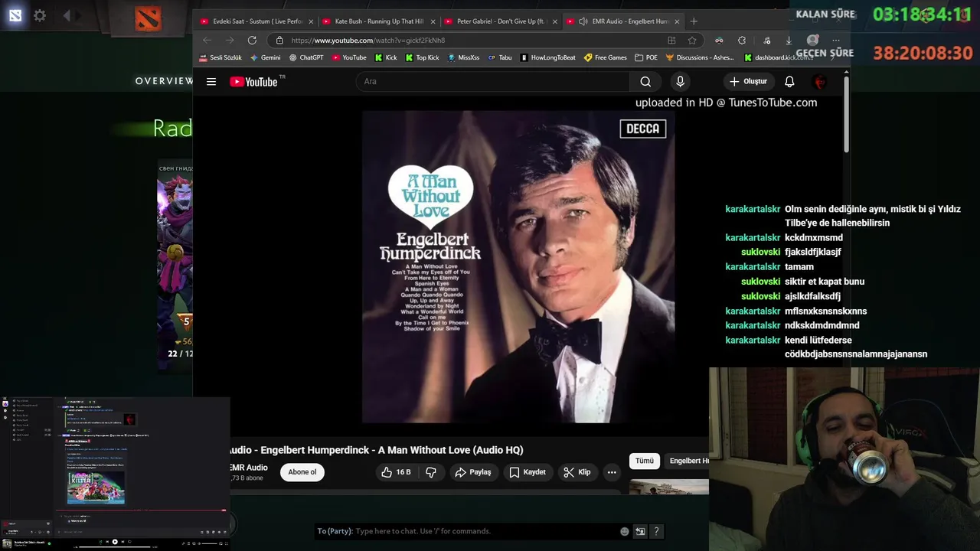Open the Top Kick bookmark

[422, 57]
